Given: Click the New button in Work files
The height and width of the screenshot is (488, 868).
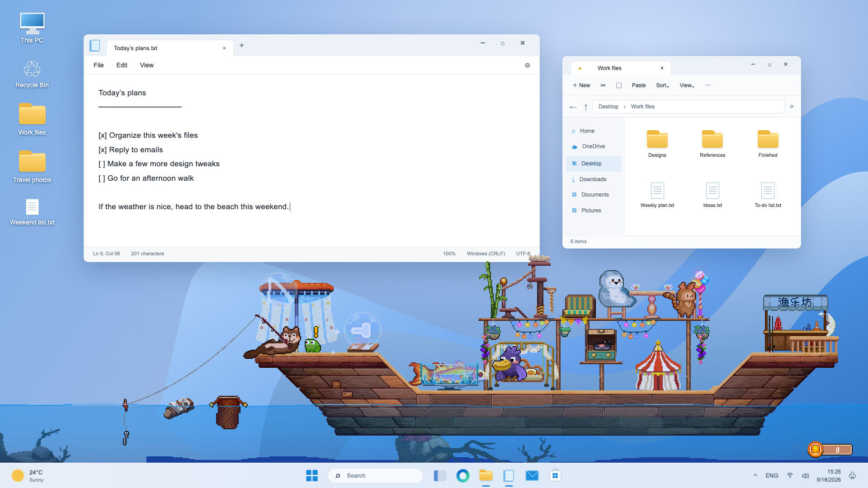Looking at the screenshot, I should (581, 85).
